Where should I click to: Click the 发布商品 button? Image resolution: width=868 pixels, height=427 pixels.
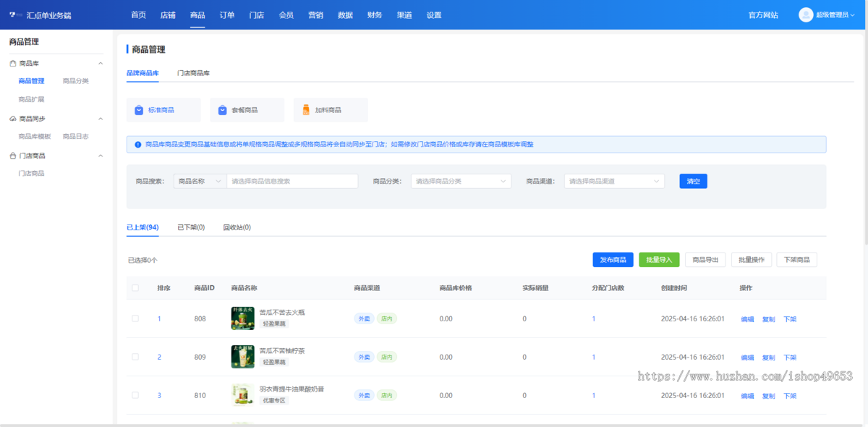pos(613,260)
